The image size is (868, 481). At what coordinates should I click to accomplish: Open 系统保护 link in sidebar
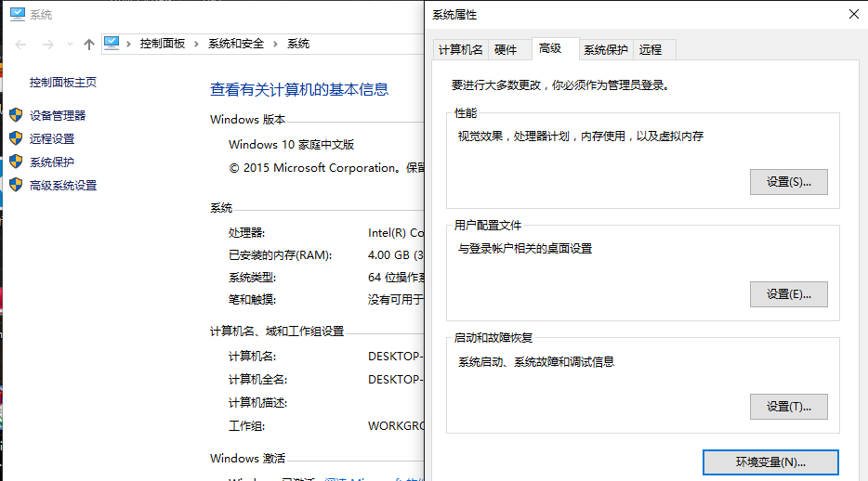(x=52, y=162)
